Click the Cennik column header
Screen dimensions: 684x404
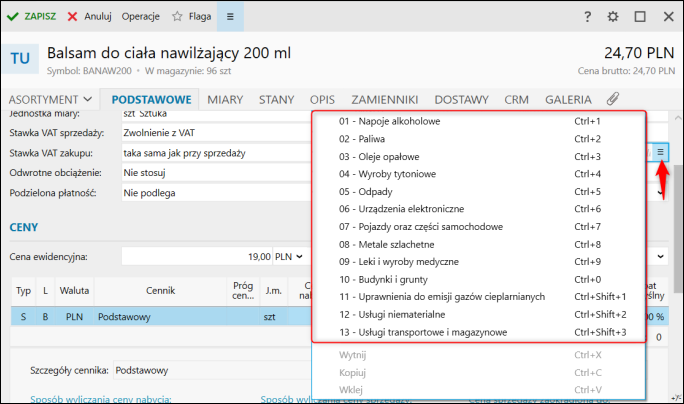(161, 291)
